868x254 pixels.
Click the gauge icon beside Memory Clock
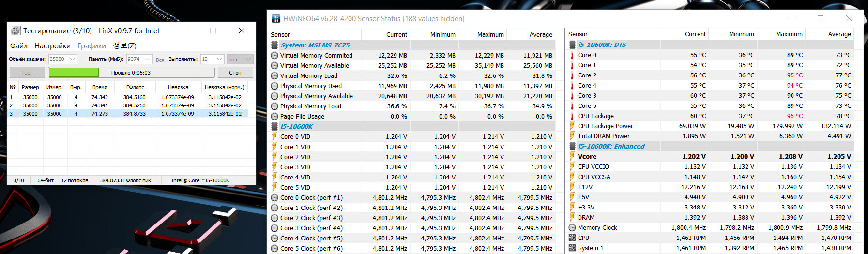[572, 227]
